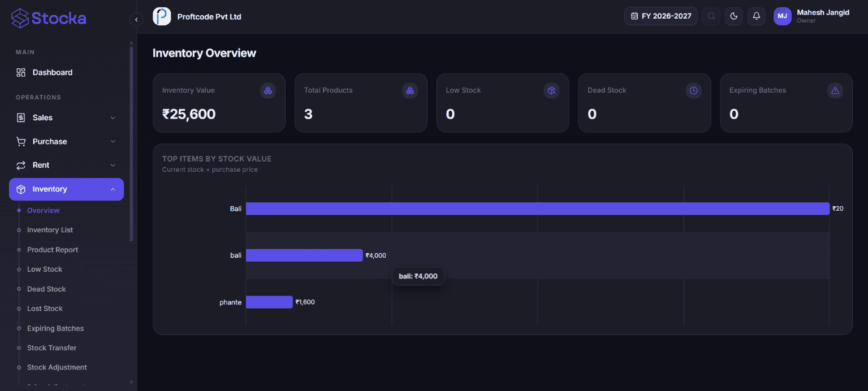Click the calendar icon in FY selector

634,16
